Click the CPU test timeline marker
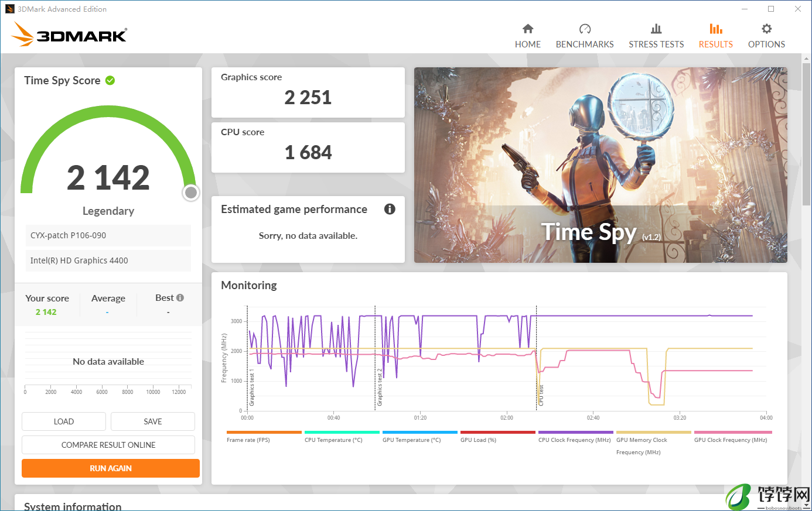 pos(541,395)
